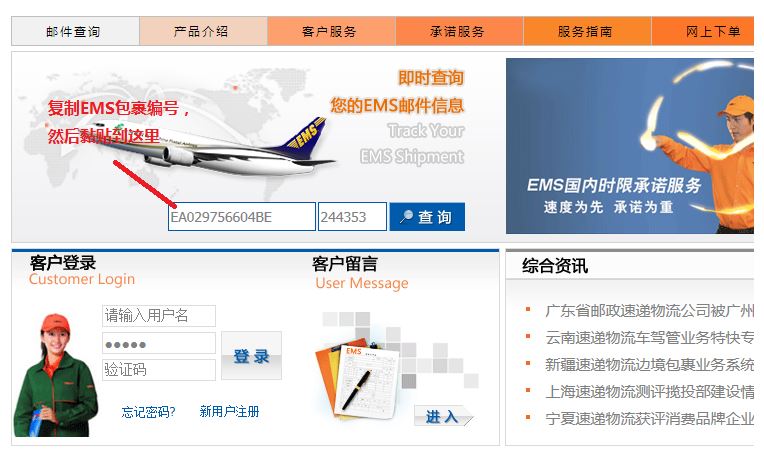Click the 请输入用户名 username field
Screen dimensions: 764x469
[159, 316]
